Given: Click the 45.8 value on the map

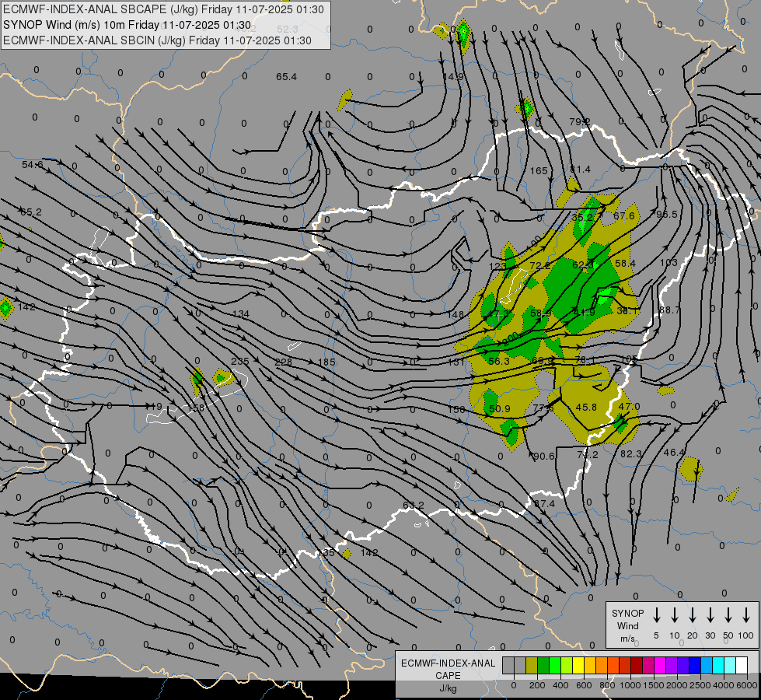Looking at the screenshot, I should 586,407.
